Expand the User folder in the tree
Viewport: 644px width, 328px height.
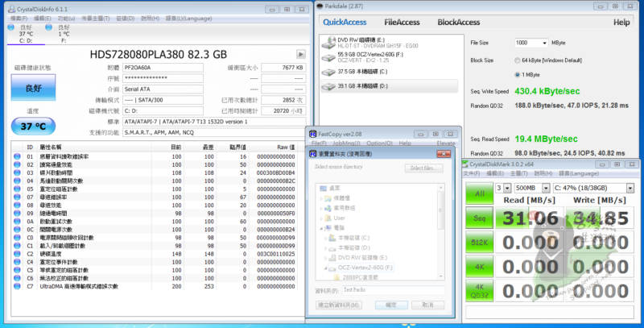pyautogui.click(x=321, y=218)
